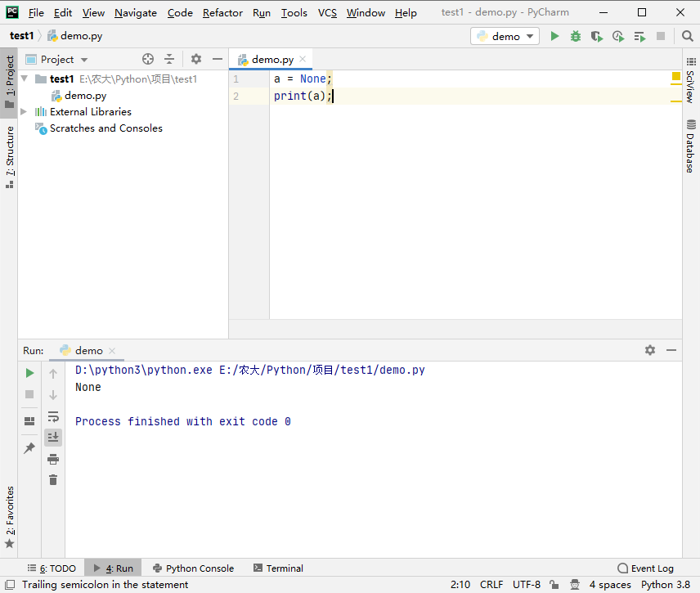Screen dimensions: 700x593
Task: Collapse all in Project panel
Action: coord(169,59)
